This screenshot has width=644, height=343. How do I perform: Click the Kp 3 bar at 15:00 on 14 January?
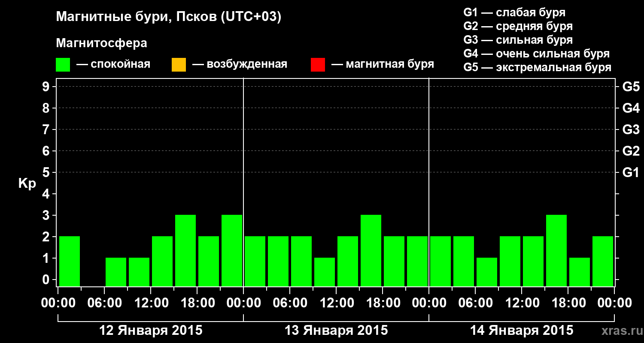click(x=556, y=250)
